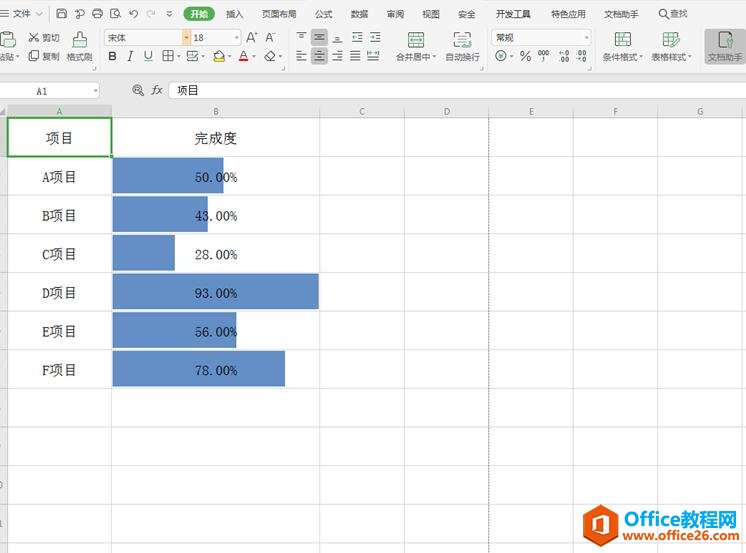Image resolution: width=746 pixels, height=553 pixels.
Task: Activate the Format Painter (格式刷) brush
Action: tap(79, 47)
